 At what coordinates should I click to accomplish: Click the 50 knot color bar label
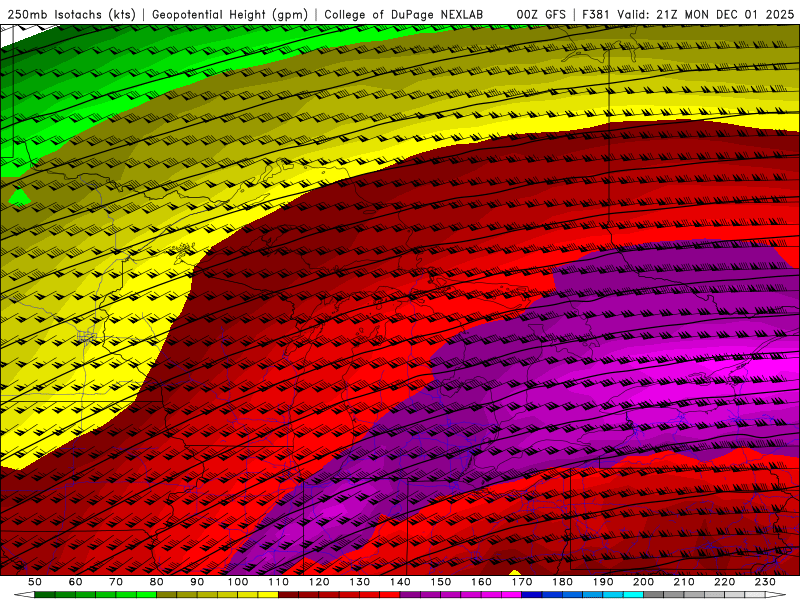[x=35, y=582]
